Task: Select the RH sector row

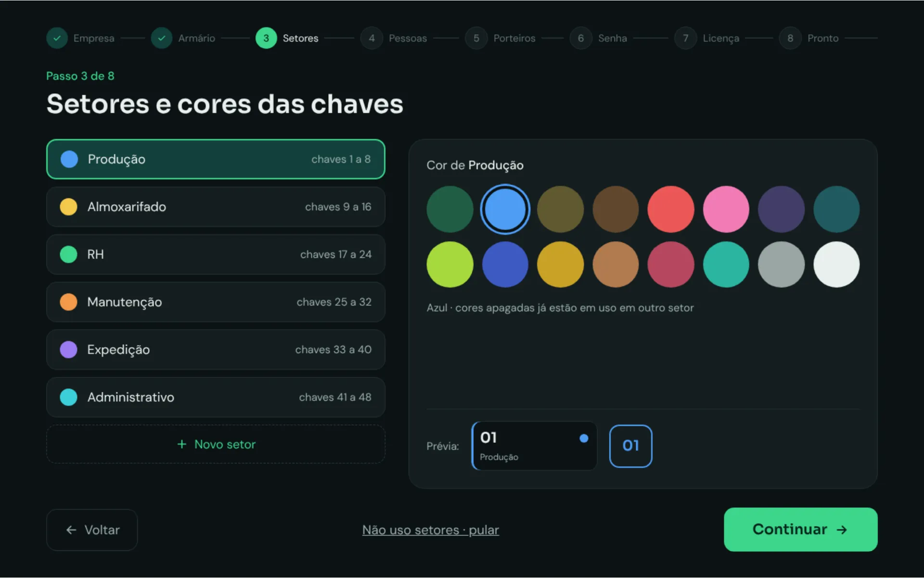Action: [216, 254]
